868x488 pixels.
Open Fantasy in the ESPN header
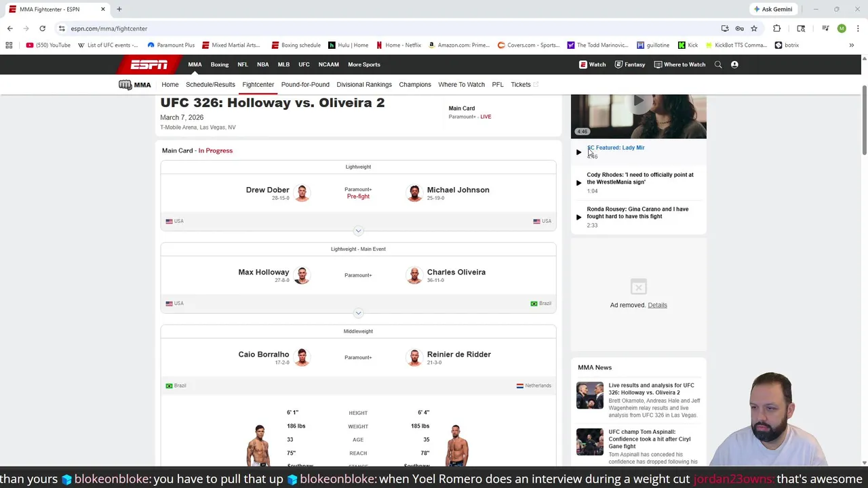coord(630,64)
